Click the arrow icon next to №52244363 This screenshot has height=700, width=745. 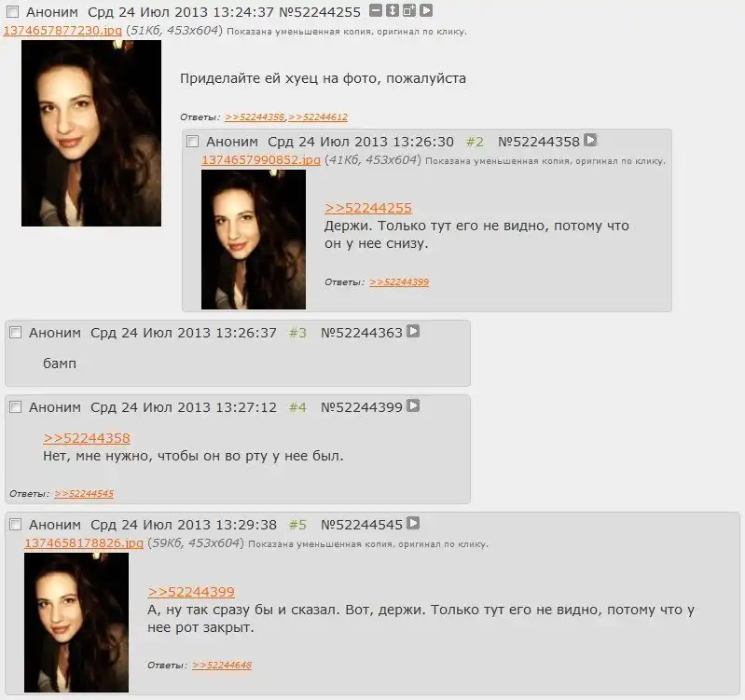(413, 331)
